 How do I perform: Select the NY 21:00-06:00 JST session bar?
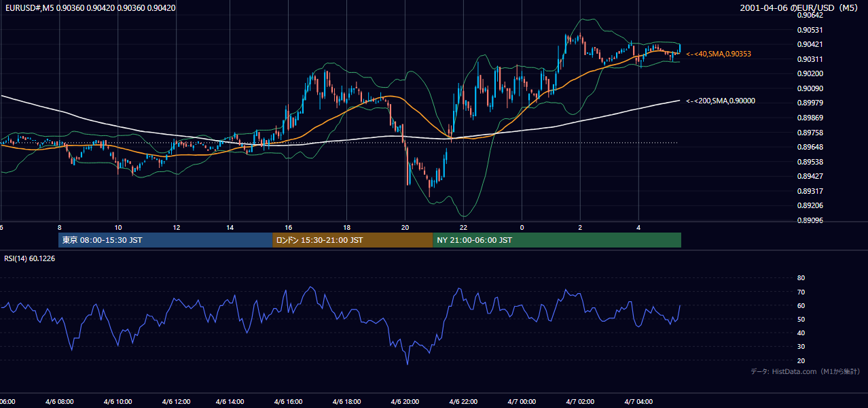(x=557, y=240)
